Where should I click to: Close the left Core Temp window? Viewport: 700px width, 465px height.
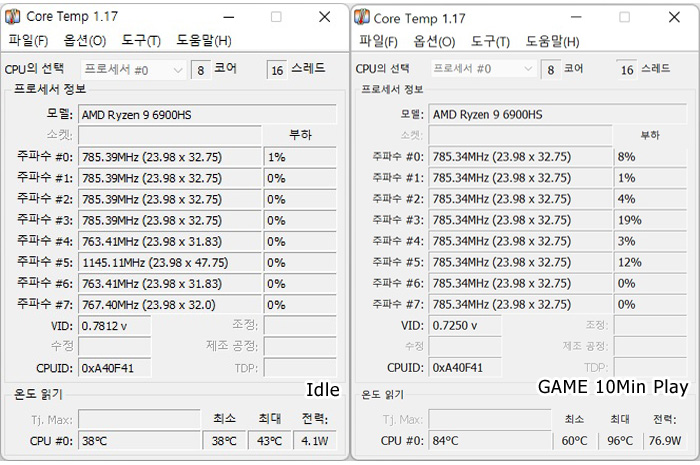pos(323,18)
